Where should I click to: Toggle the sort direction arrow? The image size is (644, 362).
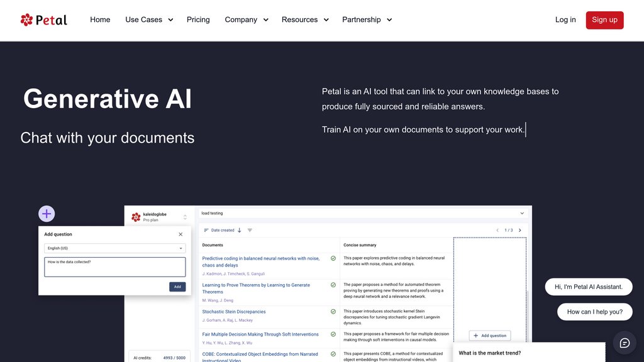pyautogui.click(x=240, y=230)
